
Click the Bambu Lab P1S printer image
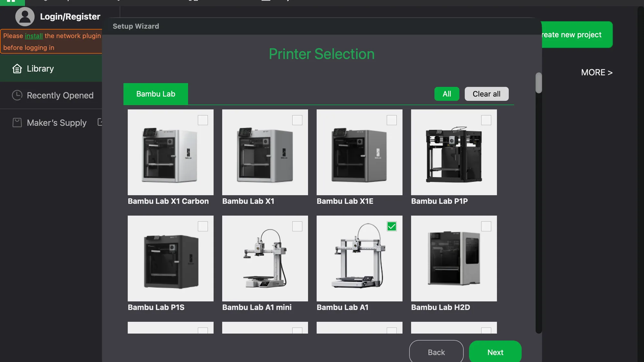click(x=170, y=258)
